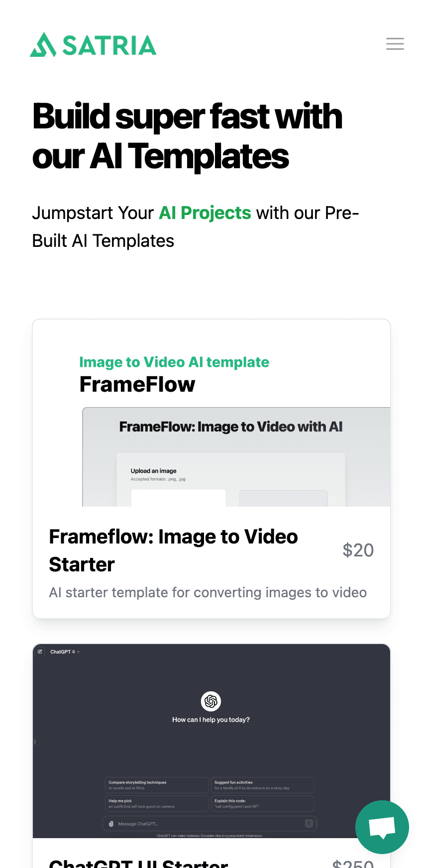Click the $20 price on Frameflow card
The image size is (423, 868).
click(x=358, y=550)
